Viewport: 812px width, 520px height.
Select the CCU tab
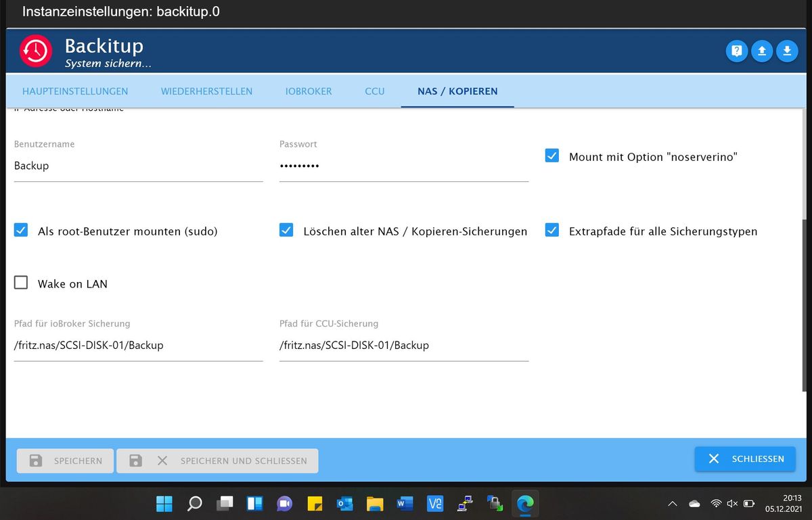click(374, 91)
